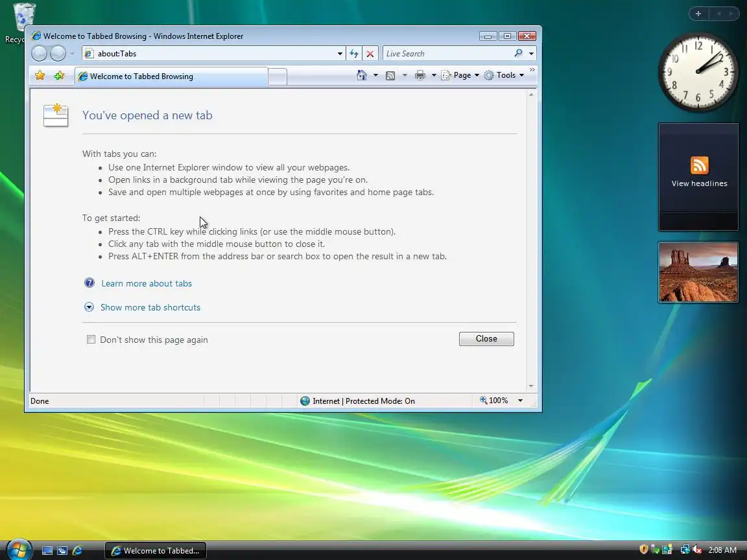This screenshot has width=747, height=560.
Task: Click the Done status text
Action: click(40, 401)
